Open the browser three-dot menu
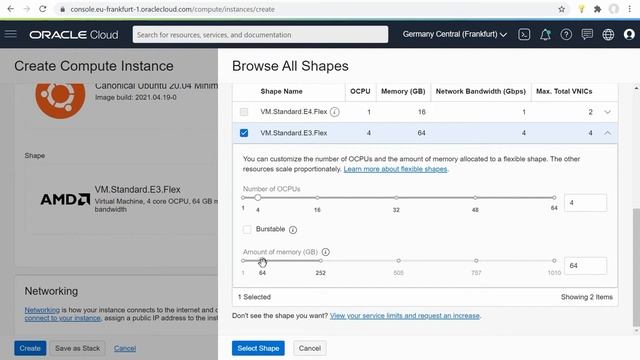Screen dimensions: 640x360 tap(630, 9)
